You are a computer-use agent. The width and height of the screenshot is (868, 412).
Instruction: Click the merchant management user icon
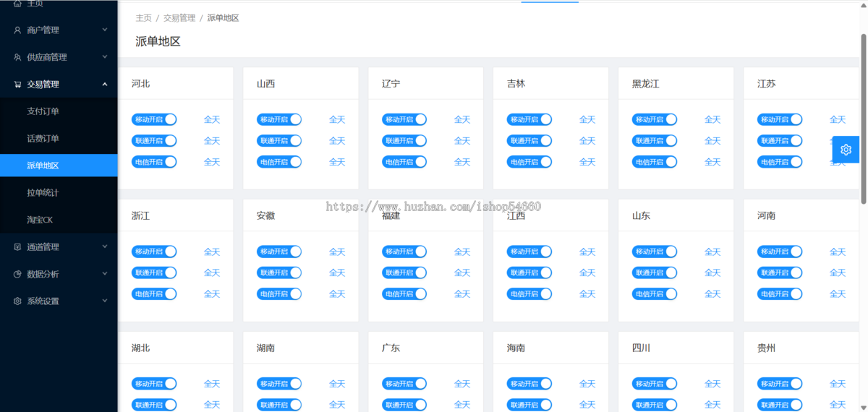17,30
